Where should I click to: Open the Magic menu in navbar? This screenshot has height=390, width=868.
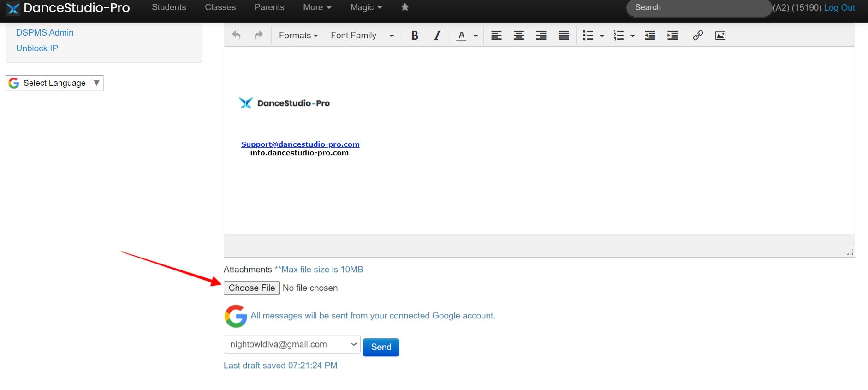tap(366, 7)
